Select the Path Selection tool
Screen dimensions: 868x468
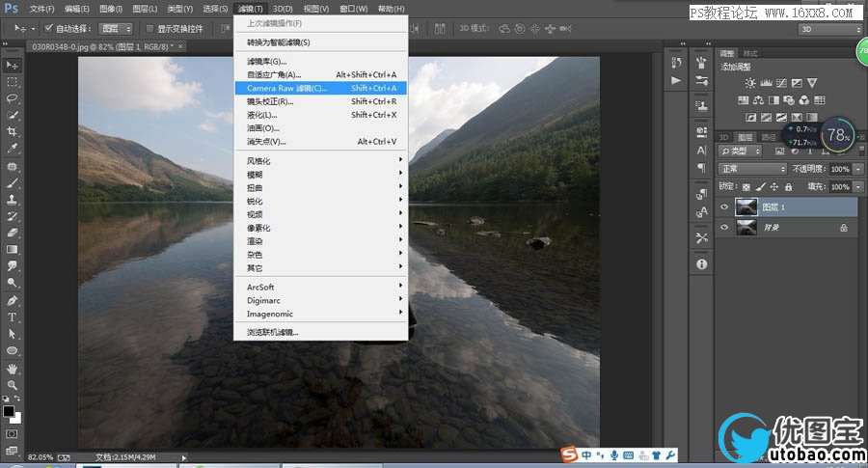(12, 334)
